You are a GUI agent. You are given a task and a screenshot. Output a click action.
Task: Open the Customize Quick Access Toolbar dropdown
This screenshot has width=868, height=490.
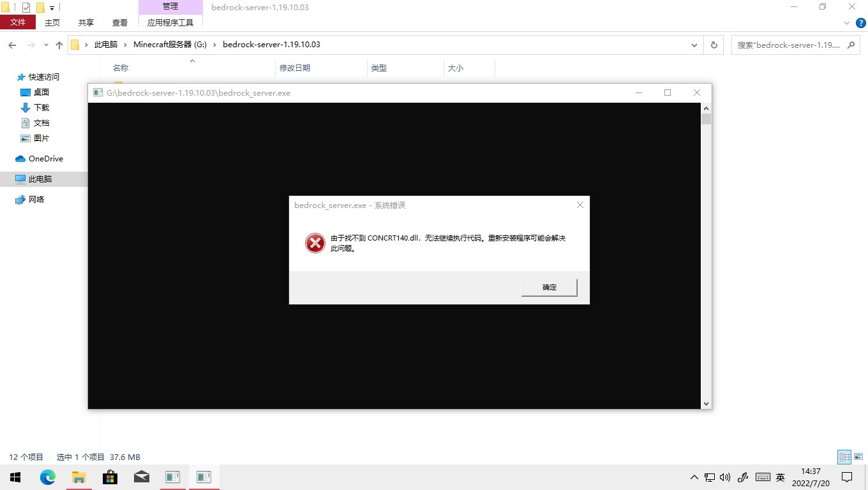(52, 8)
